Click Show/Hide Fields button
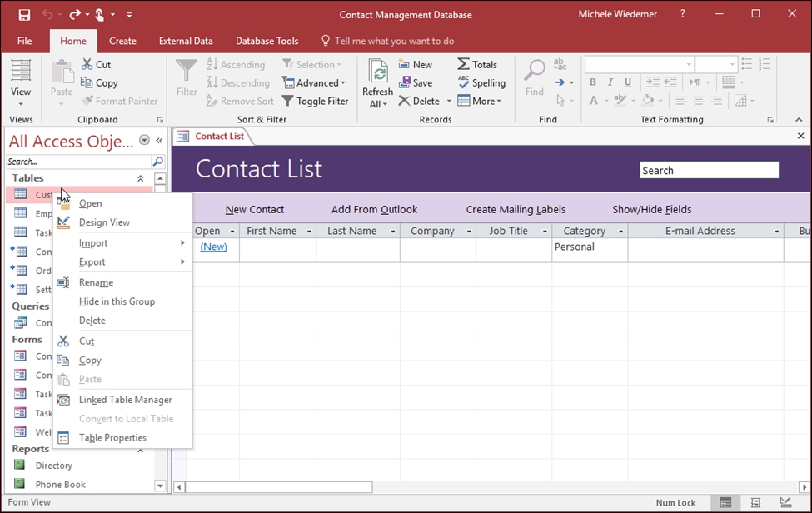Screen dimensions: 812x513 (652, 210)
